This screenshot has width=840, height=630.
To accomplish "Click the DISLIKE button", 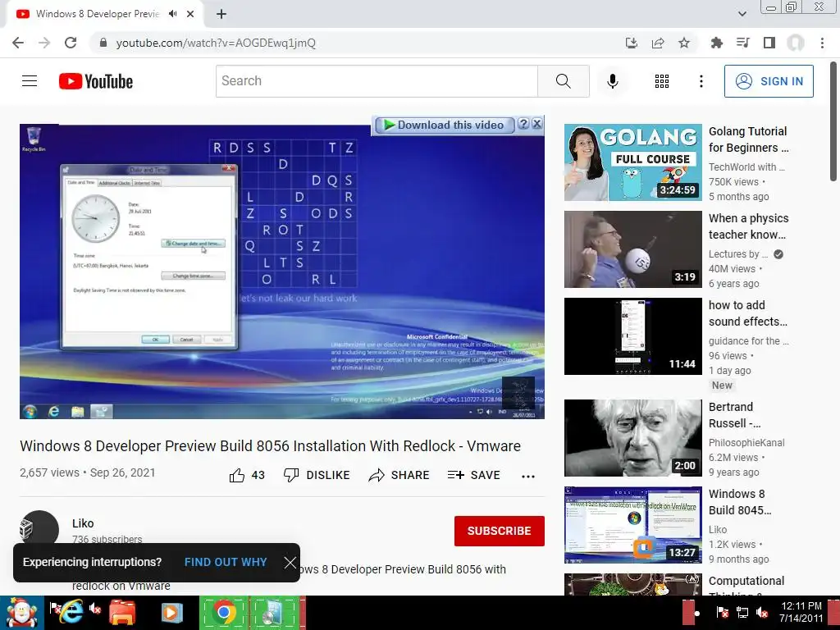I will tap(317, 475).
